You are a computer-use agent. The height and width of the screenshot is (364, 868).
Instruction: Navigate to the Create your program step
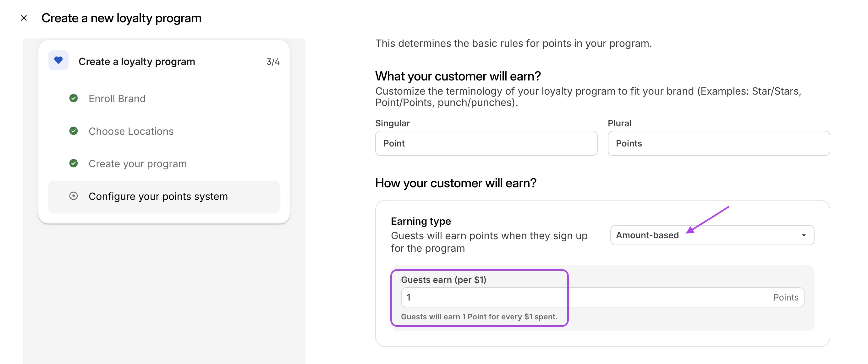click(137, 164)
